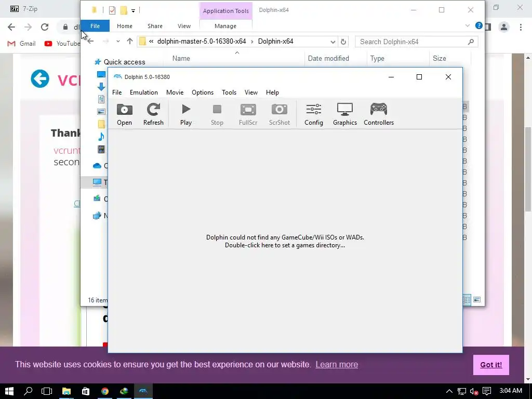Viewport: 532px width, 399px height.
Task: Click the Play button in Dolphin toolbar
Action: [186, 114]
